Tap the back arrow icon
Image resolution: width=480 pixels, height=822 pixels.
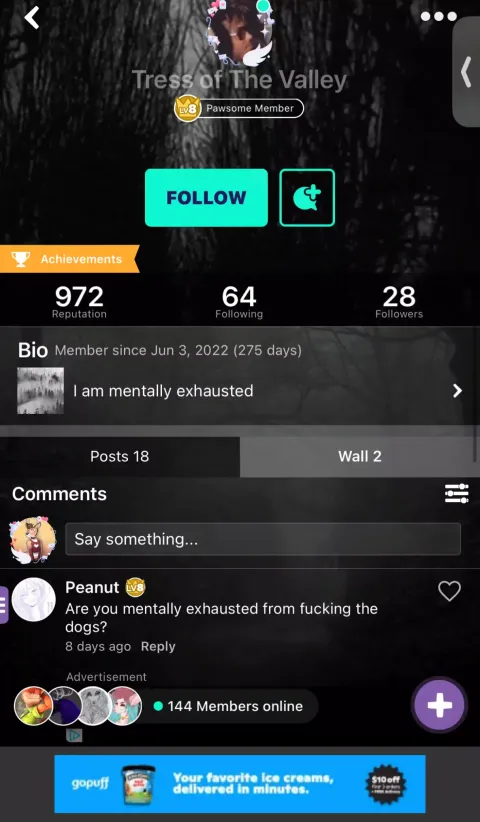31,18
